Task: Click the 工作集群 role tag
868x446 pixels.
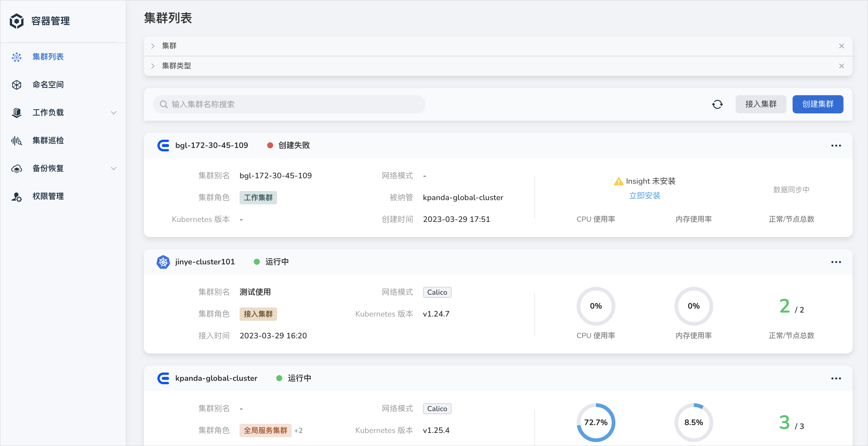Action: [x=258, y=198]
